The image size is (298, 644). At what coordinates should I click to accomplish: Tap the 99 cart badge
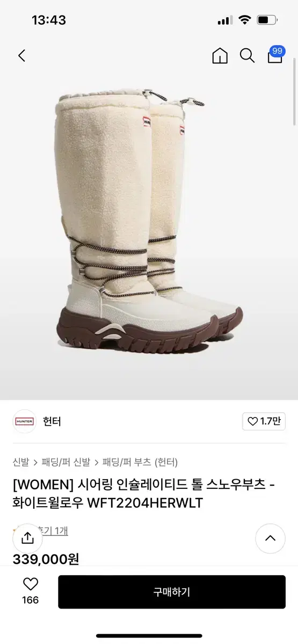(278, 51)
